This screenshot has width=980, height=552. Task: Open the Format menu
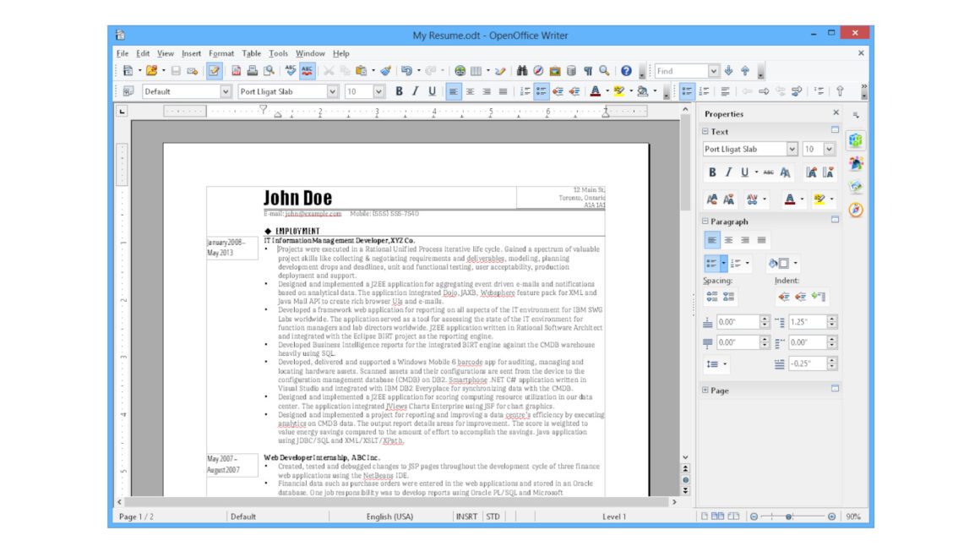pyautogui.click(x=220, y=52)
